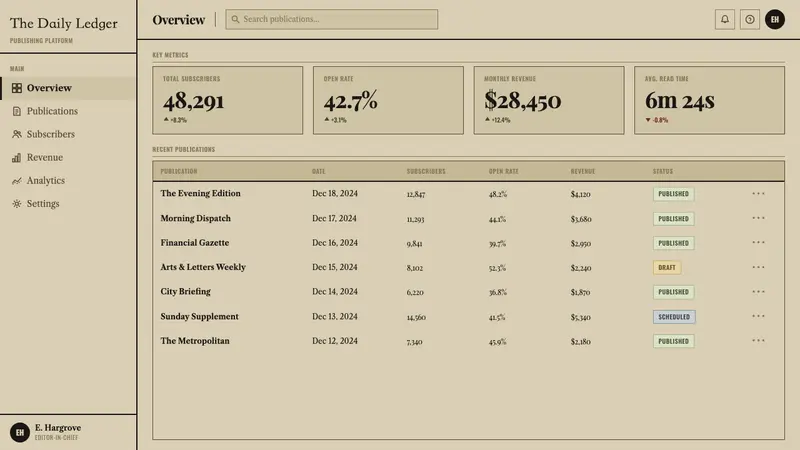The image size is (800, 450).
Task: Click the Analytics line chart icon
Action: 17,181
